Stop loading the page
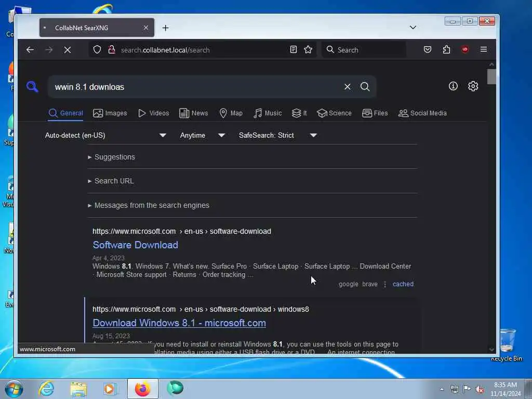The width and height of the screenshot is (532, 399). (68, 50)
